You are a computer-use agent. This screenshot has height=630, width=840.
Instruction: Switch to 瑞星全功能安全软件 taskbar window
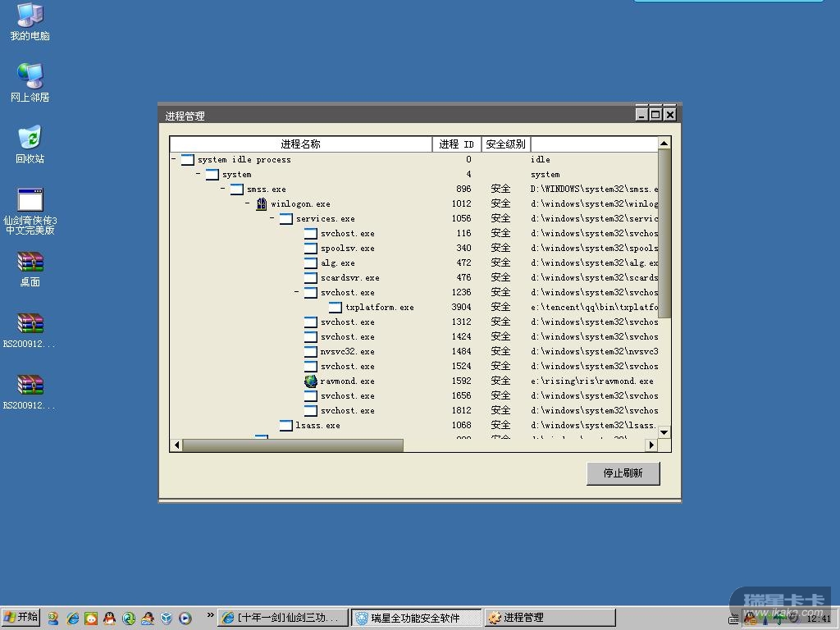pyautogui.click(x=416, y=618)
